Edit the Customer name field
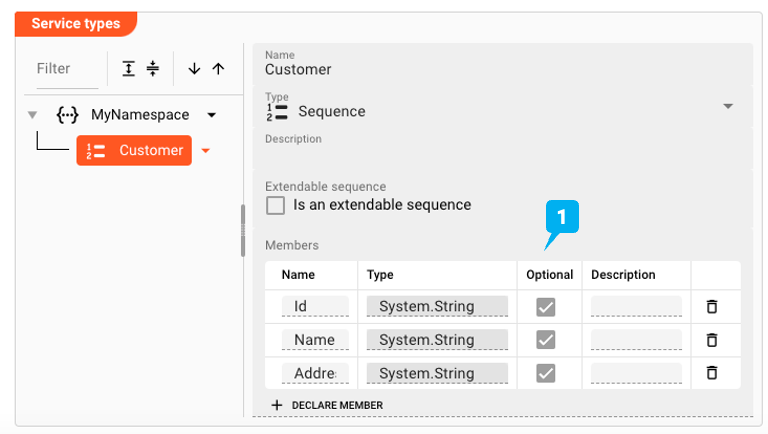Viewport: 768px width, 434px height. point(503,64)
